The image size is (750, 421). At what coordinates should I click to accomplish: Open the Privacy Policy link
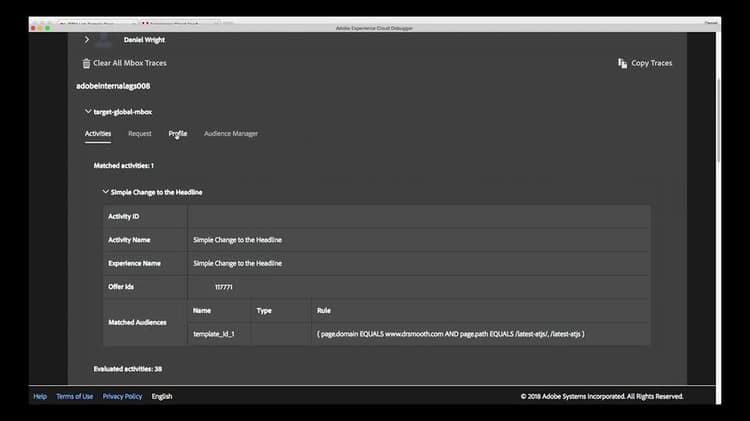122,396
